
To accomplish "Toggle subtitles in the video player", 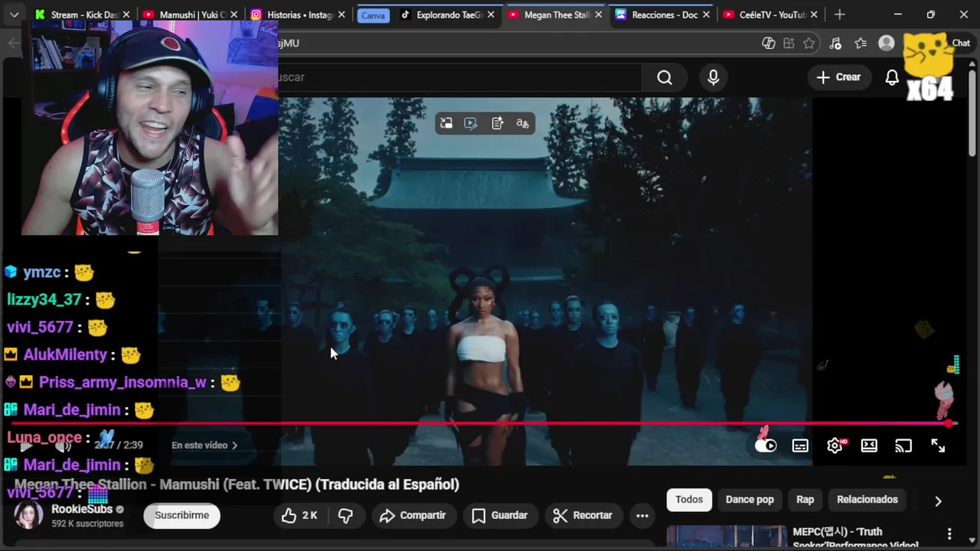I will tap(800, 445).
